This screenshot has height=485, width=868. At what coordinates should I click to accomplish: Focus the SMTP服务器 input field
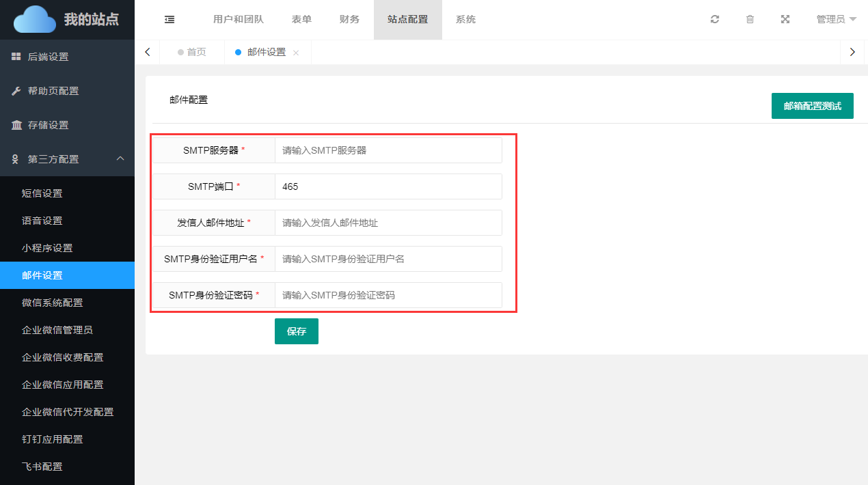[388, 150]
